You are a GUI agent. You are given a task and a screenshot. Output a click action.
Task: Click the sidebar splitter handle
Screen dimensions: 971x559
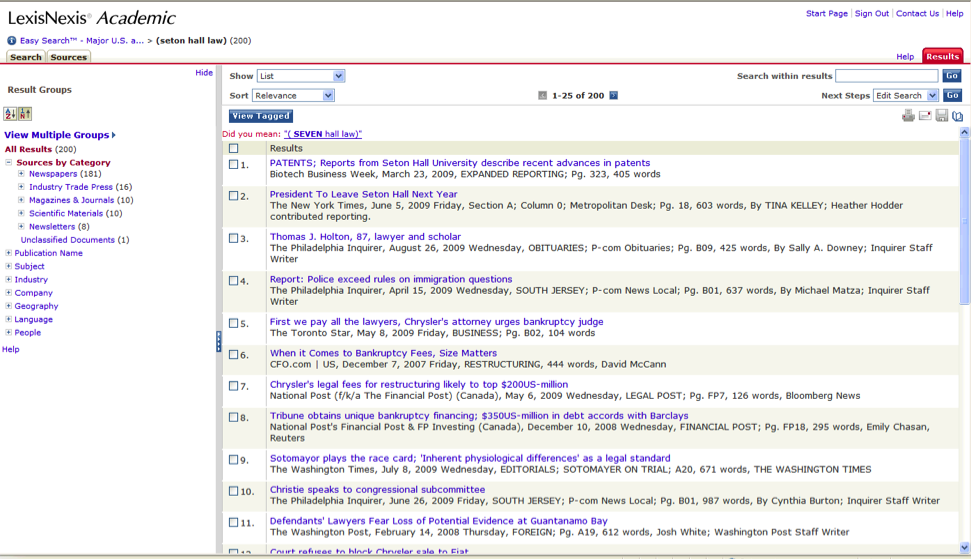pyautogui.click(x=219, y=342)
